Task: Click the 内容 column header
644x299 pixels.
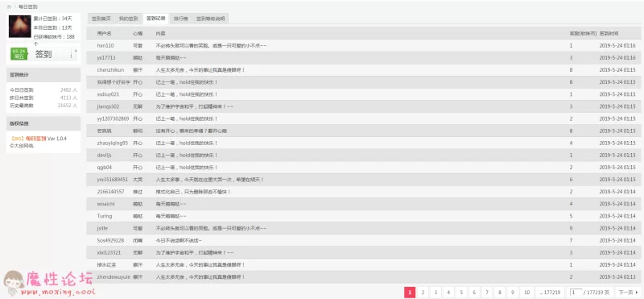Action: coord(160,33)
